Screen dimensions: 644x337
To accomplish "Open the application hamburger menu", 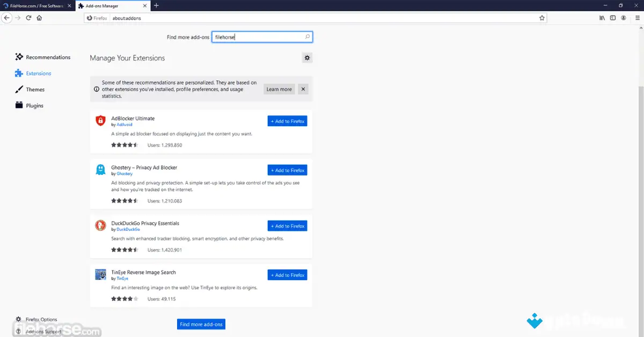I will (638, 18).
